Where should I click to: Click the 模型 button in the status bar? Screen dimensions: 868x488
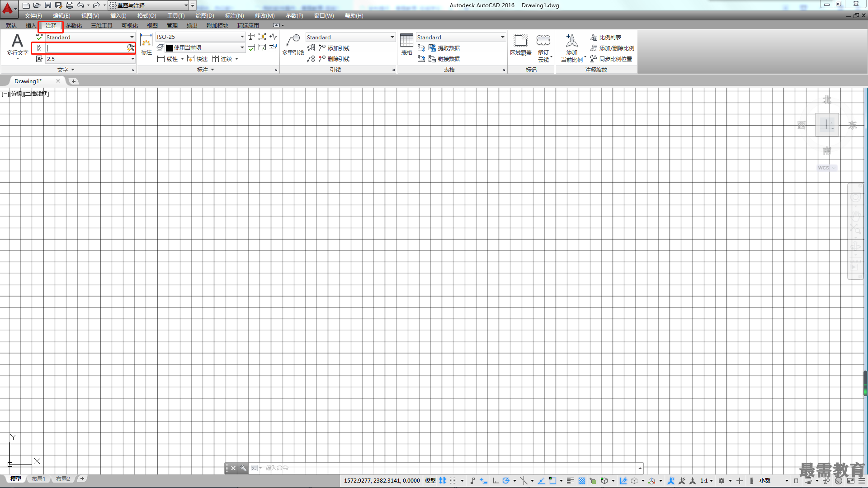tap(430, 481)
